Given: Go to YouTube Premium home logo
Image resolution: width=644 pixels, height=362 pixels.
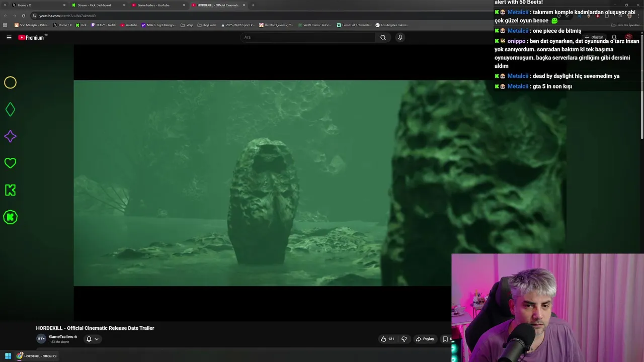Looking at the screenshot, I should (x=31, y=37).
